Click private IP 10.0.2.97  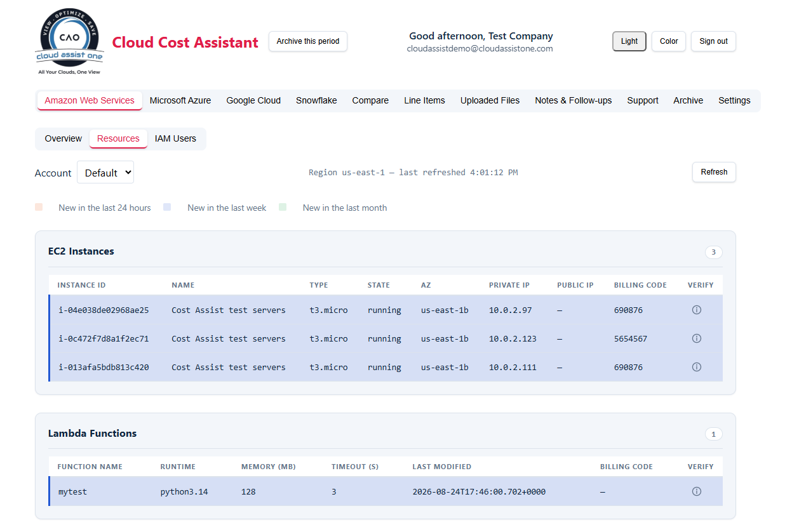pos(511,310)
